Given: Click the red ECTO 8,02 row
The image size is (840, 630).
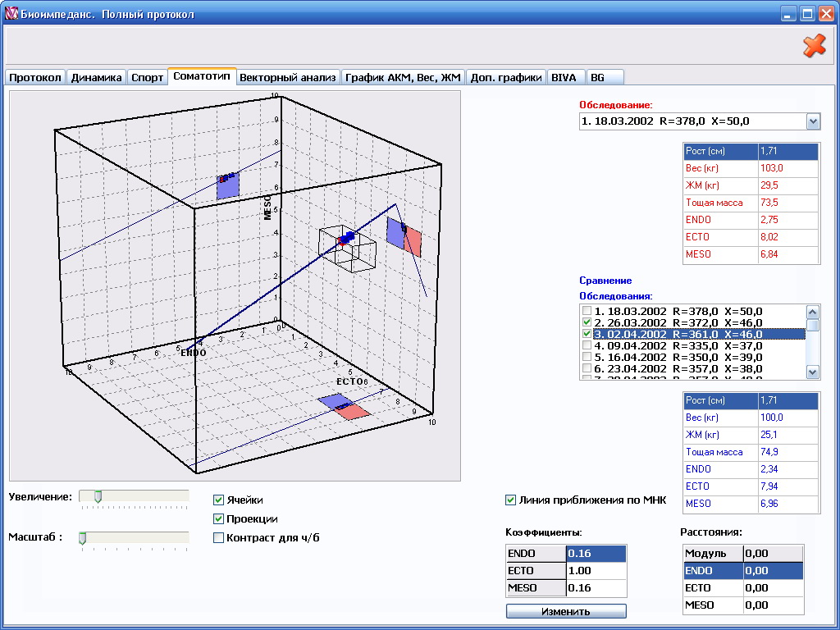Looking at the screenshot, I should (751, 237).
